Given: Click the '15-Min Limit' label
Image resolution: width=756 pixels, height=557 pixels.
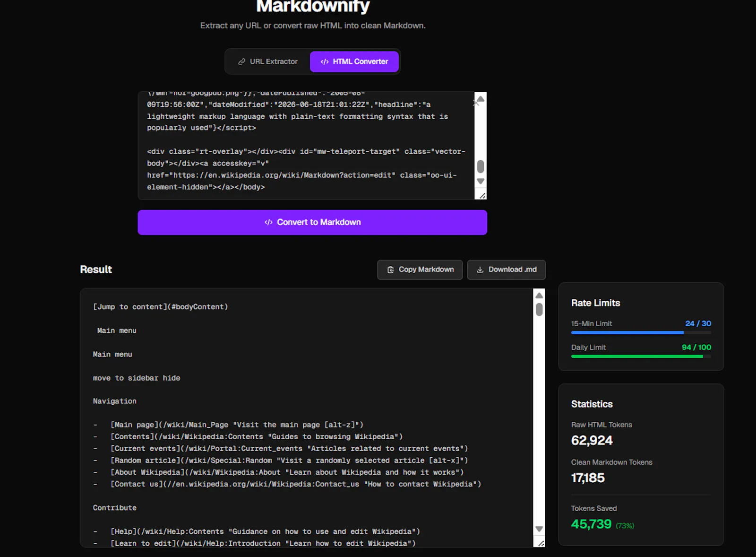Looking at the screenshot, I should (x=592, y=324).
